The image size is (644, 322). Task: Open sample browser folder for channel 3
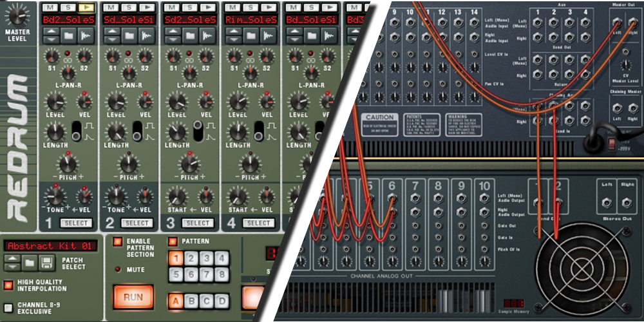189,36
